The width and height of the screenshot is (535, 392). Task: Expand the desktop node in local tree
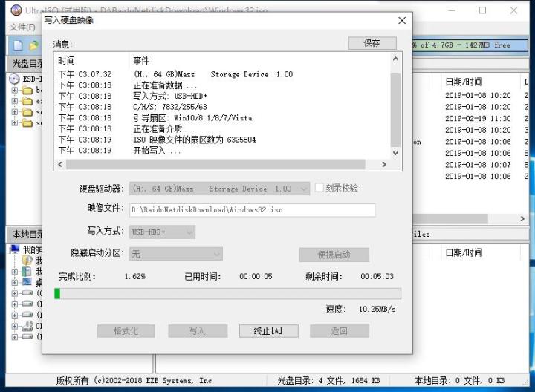pos(14,282)
